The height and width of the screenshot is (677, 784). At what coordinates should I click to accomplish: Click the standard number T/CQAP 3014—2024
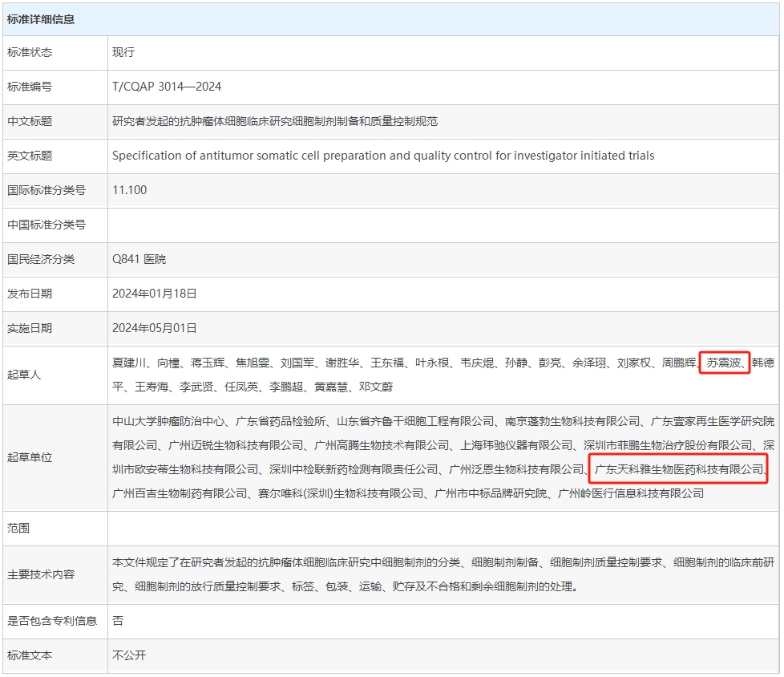(167, 87)
